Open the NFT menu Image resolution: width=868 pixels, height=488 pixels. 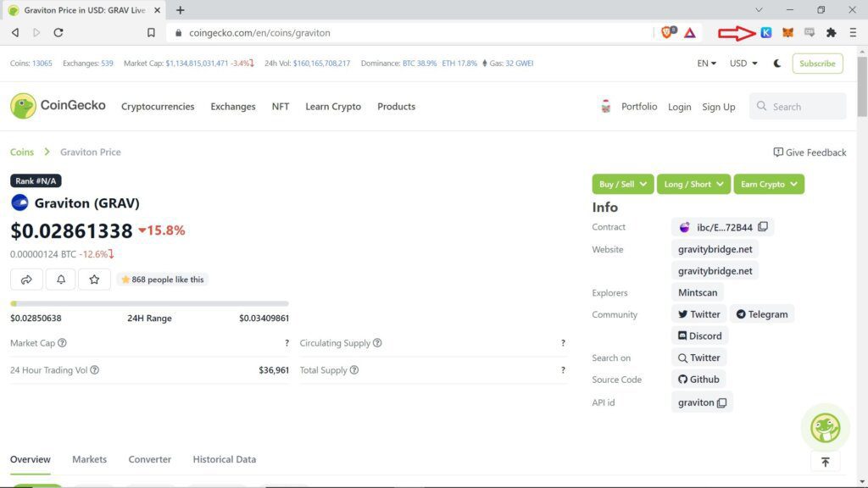[280, 106]
